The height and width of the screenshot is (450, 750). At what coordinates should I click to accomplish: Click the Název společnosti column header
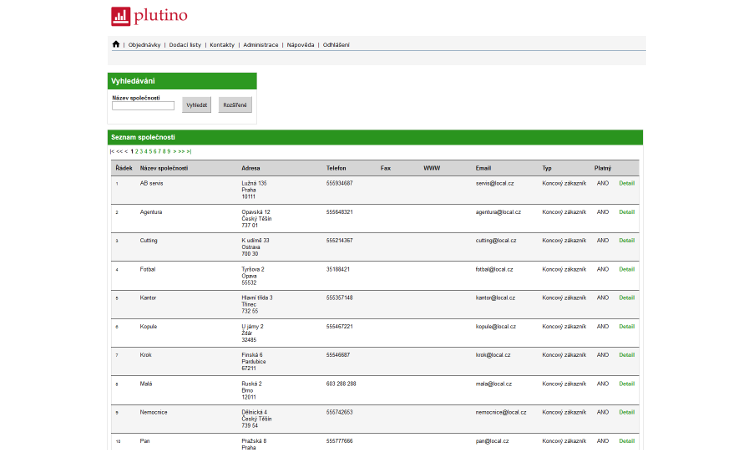coord(164,168)
